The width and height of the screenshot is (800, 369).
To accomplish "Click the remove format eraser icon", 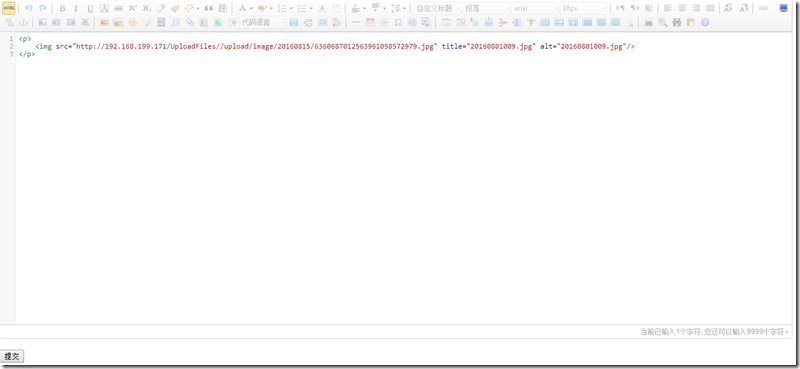I will coord(161,8).
